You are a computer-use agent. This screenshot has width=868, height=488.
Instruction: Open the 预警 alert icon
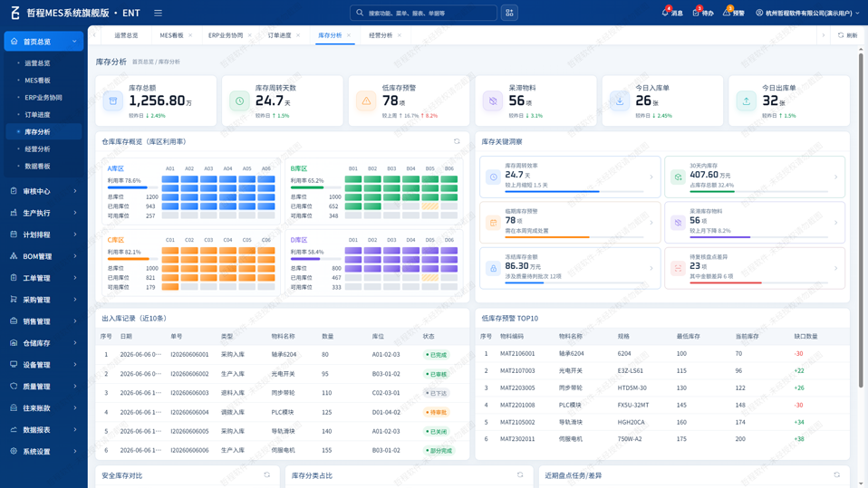coord(727,12)
